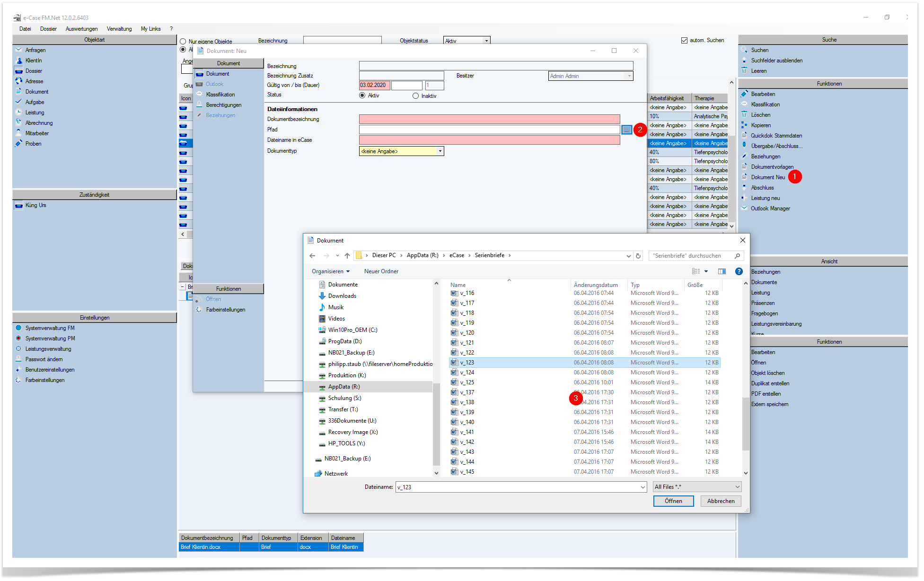Open the ? help menu

point(171,29)
